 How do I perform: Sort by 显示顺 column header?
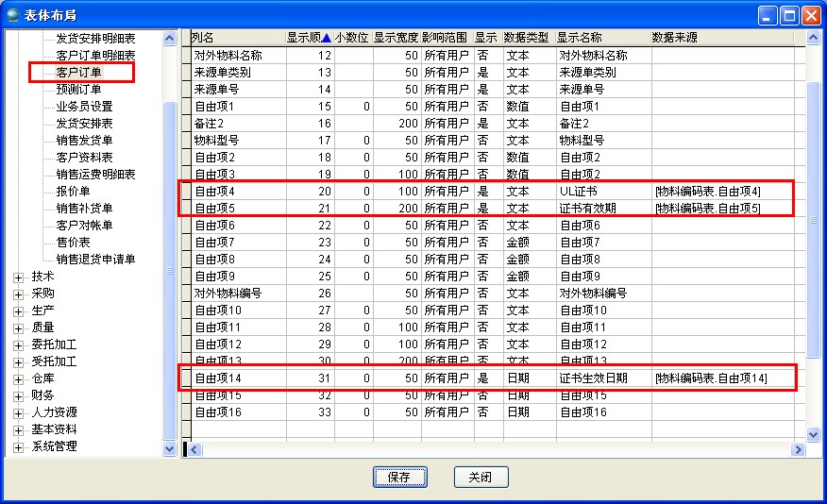pos(308,38)
